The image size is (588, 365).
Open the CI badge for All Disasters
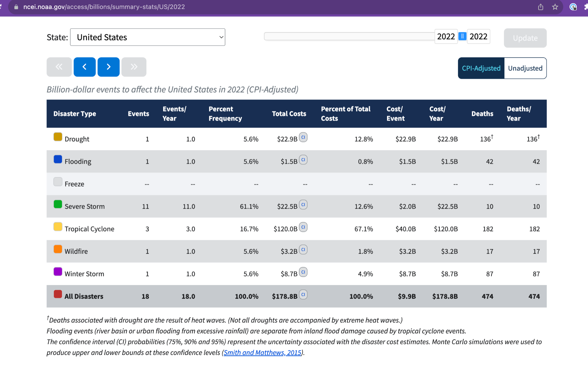pyautogui.click(x=303, y=294)
